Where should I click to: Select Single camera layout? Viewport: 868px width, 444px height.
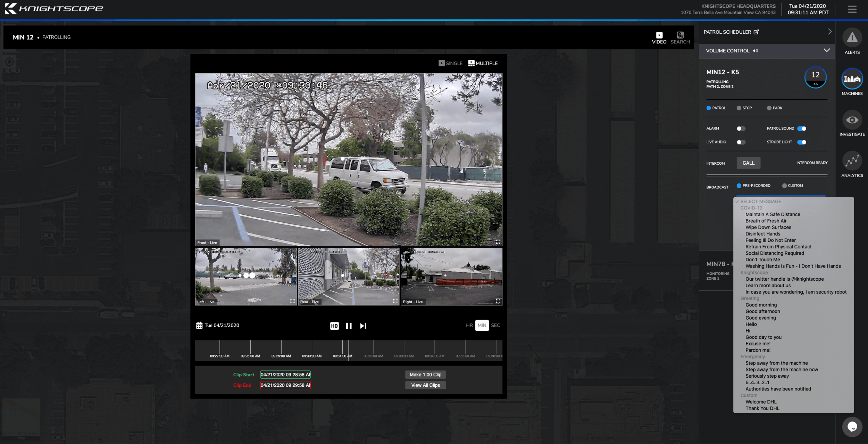tap(450, 63)
